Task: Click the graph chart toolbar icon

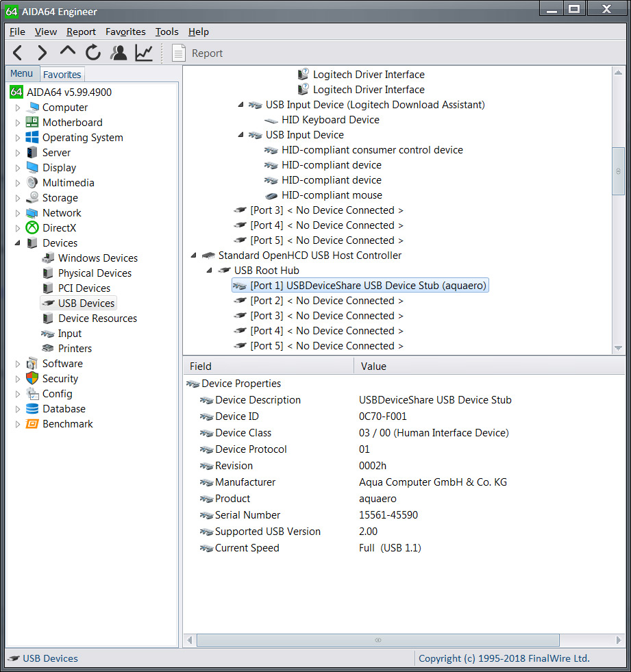Action: [x=144, y=53]
